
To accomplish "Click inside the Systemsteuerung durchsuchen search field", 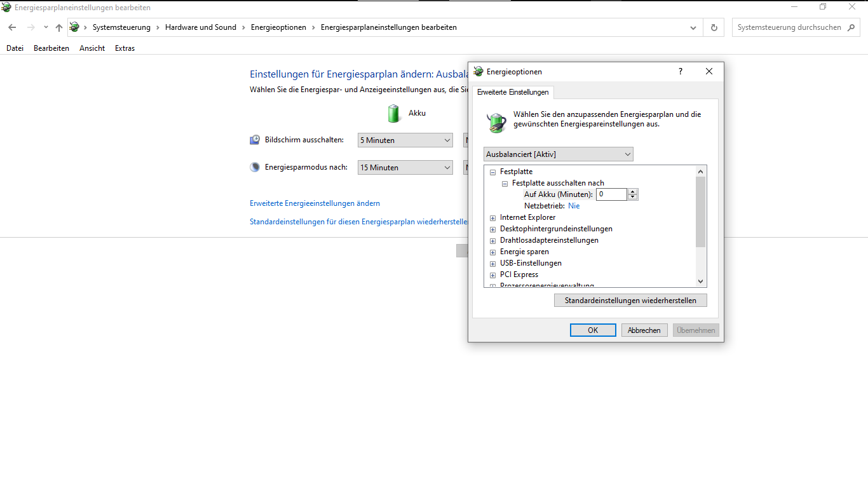I will (x=788, y=27).
